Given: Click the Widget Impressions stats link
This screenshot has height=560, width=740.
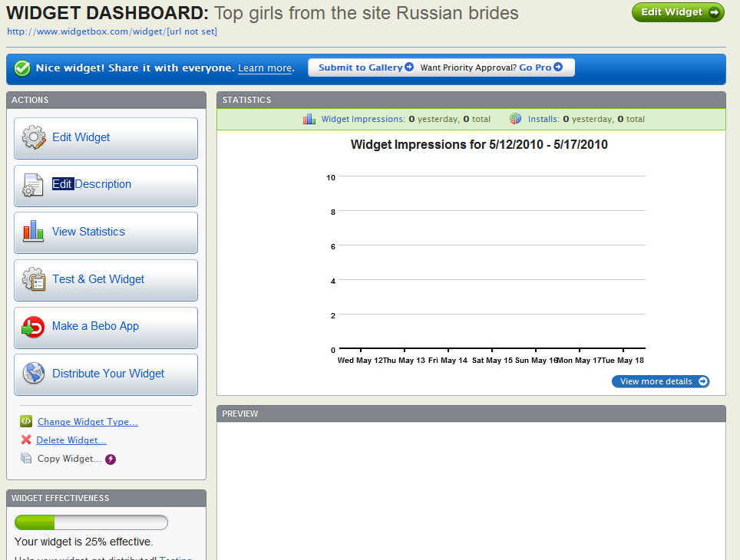Looking at the screenshot, I should tap(363, 119).
